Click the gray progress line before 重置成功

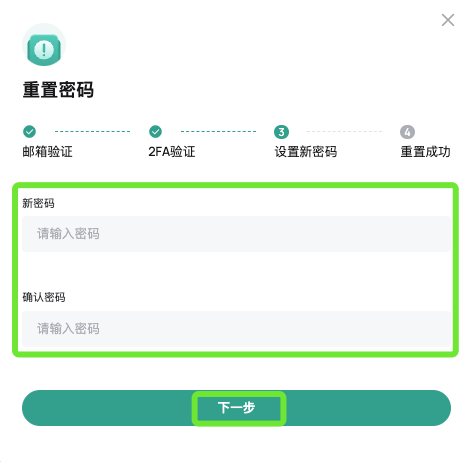pyautogui.click(x=344, y=131)
